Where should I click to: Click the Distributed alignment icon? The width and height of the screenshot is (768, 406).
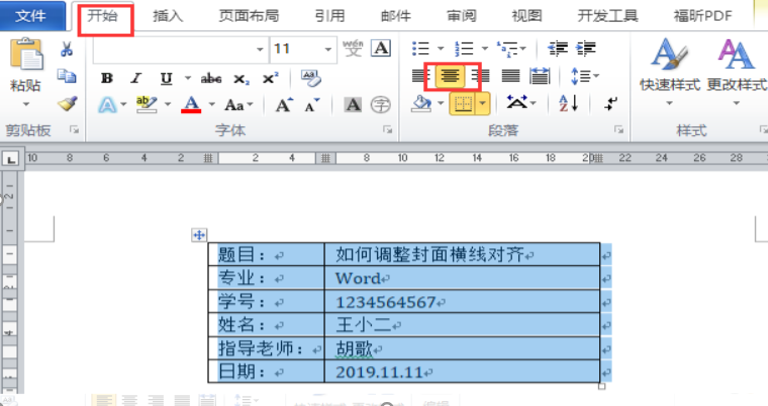pos(540,76)
